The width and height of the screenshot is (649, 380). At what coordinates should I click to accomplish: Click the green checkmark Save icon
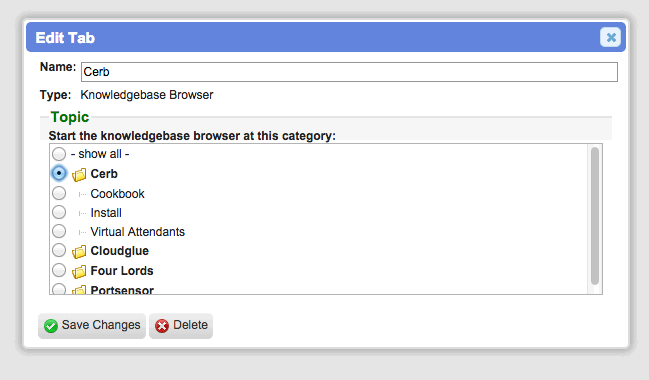[x=51, y=326]
